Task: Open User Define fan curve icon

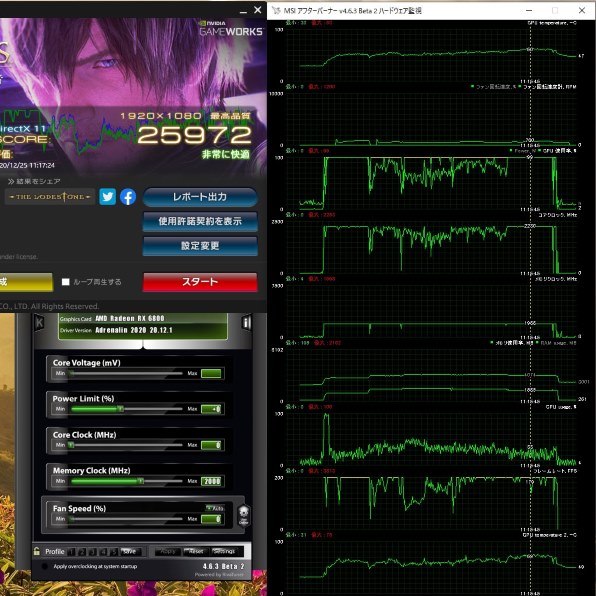Action: [x=244, y=515]
